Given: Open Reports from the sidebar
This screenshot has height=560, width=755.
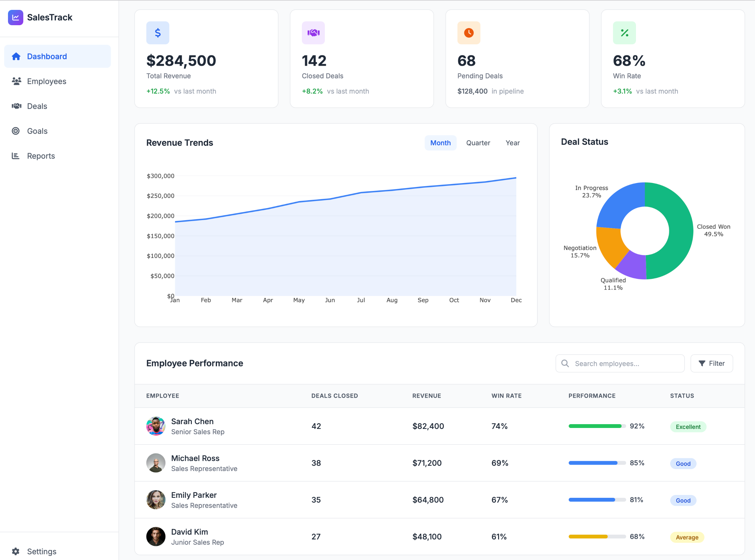Looking at the screenshot, I should [x=41, y=156].
